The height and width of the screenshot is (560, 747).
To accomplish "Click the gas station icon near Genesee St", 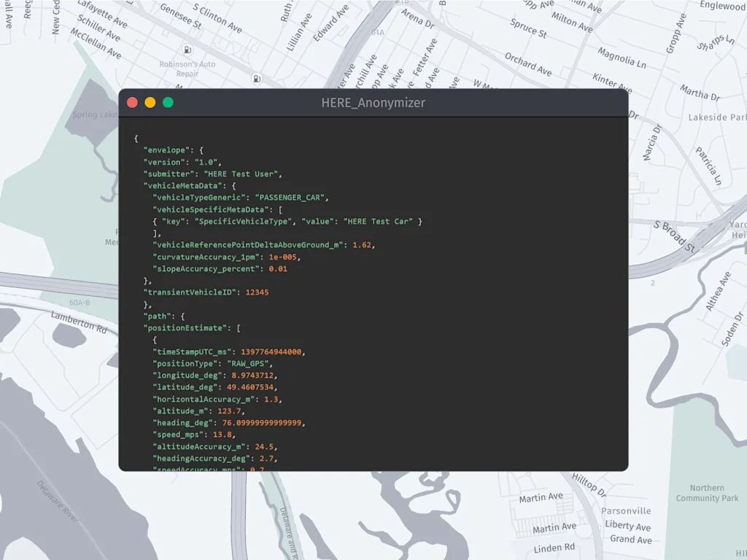I will point(257,79).
